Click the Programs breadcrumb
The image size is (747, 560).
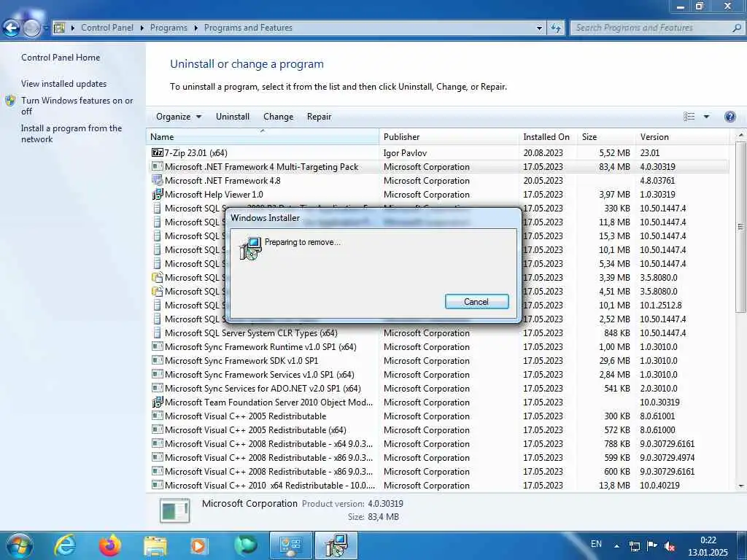pyautogui.click(x=169, y=28)
